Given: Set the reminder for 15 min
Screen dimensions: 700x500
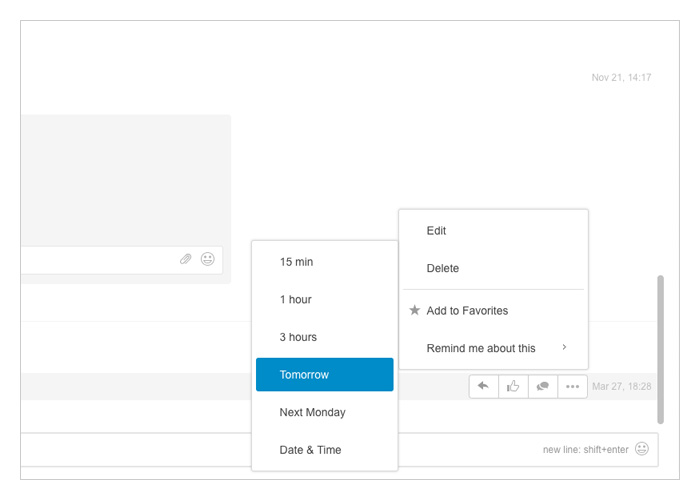Looking at the screenshot, I should pyautogui.click(x=325, y=262).
